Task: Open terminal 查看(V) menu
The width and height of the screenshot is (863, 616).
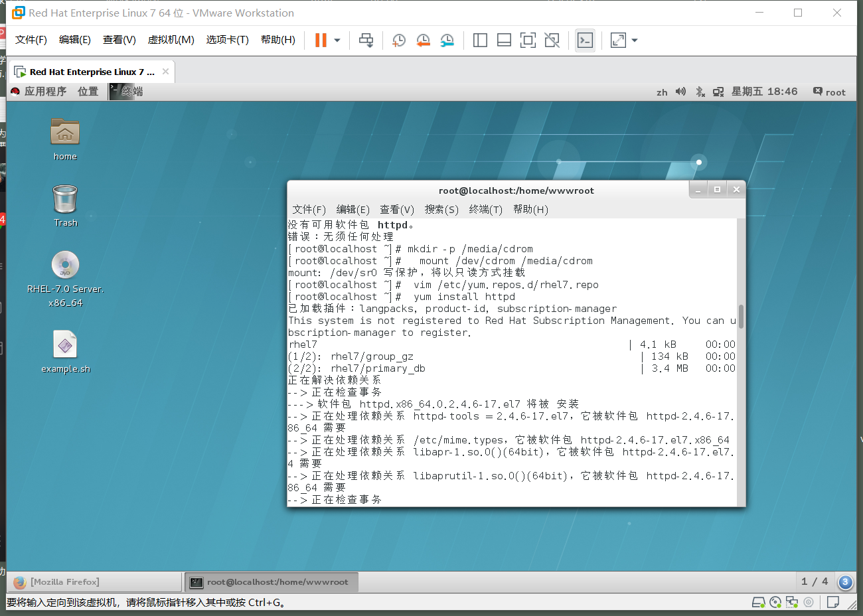Action: (397, 209)
